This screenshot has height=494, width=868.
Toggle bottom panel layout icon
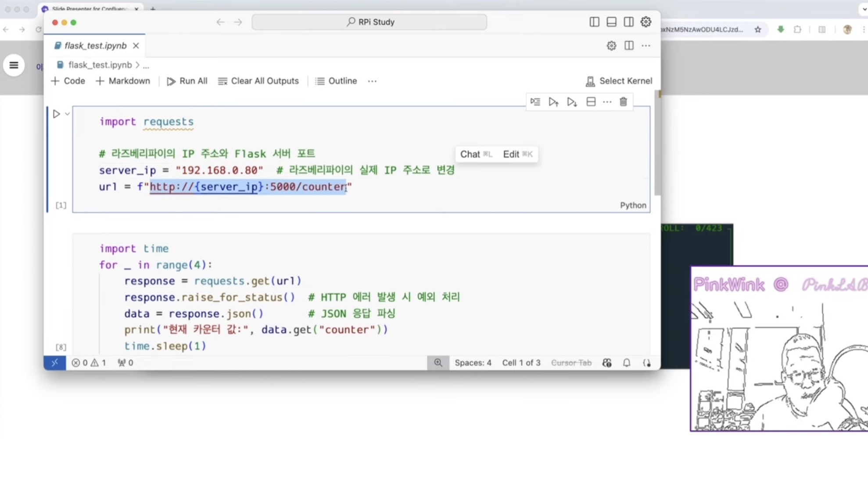coord(611,22)
